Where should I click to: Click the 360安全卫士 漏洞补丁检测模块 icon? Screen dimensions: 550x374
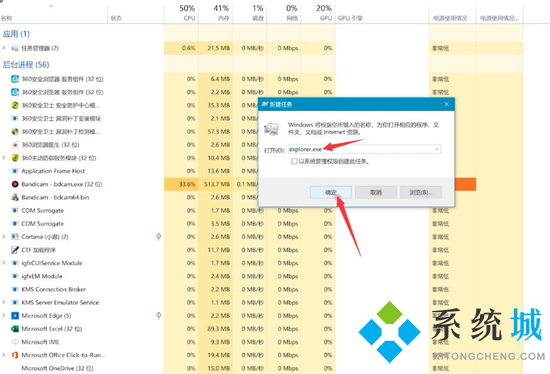15,132
